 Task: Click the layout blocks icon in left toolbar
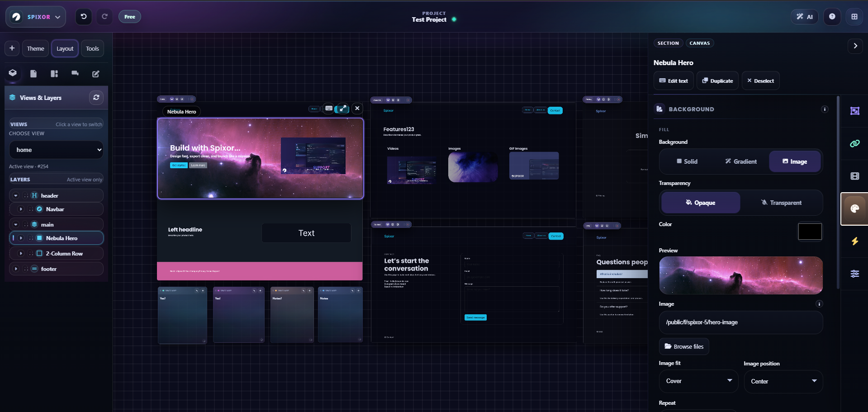[x=54, y=73]
